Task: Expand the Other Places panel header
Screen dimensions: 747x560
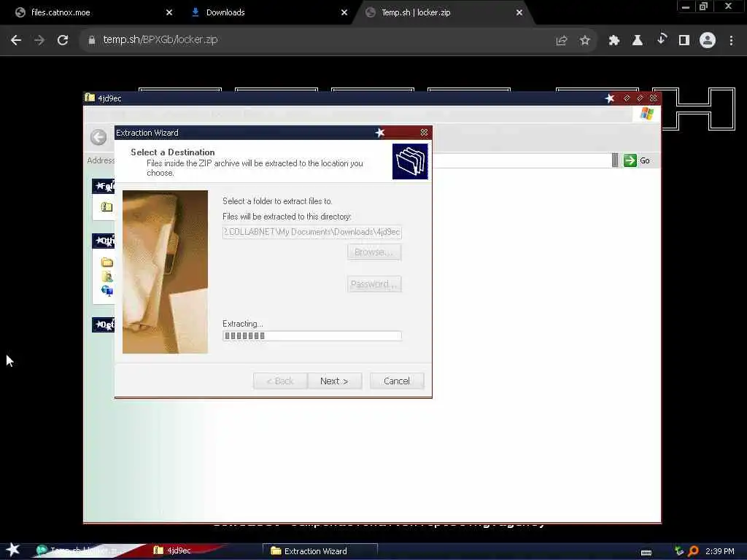Action: click(x=104, y=241)
